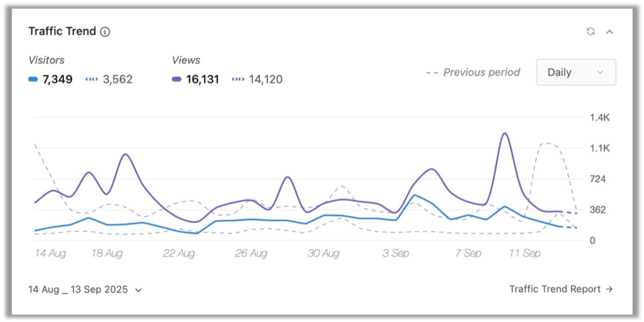Click the Views total 16,131

202,80
